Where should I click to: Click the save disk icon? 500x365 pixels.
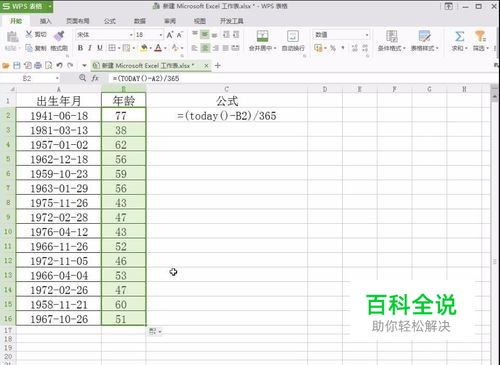pos(17,65)
